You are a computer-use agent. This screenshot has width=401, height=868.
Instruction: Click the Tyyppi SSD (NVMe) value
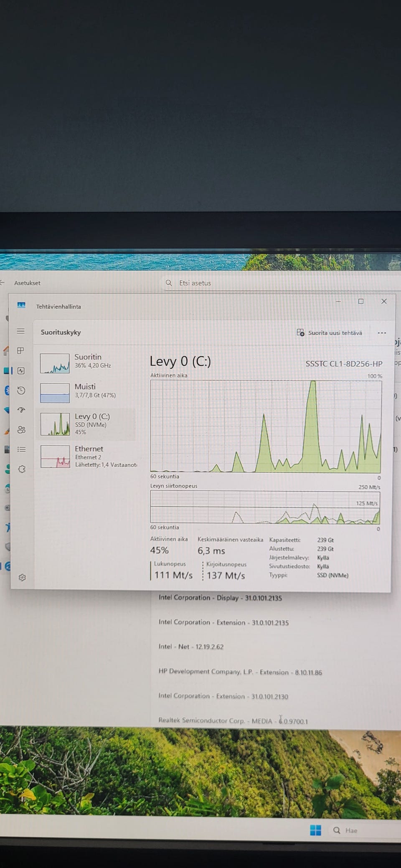[x=332, y=575]
